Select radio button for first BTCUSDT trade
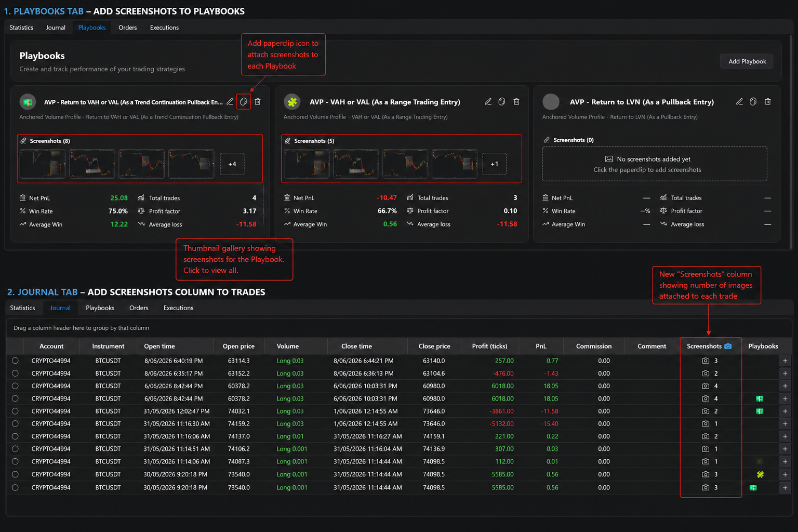This screenshot has height=532, width=798. coord(15,361)
